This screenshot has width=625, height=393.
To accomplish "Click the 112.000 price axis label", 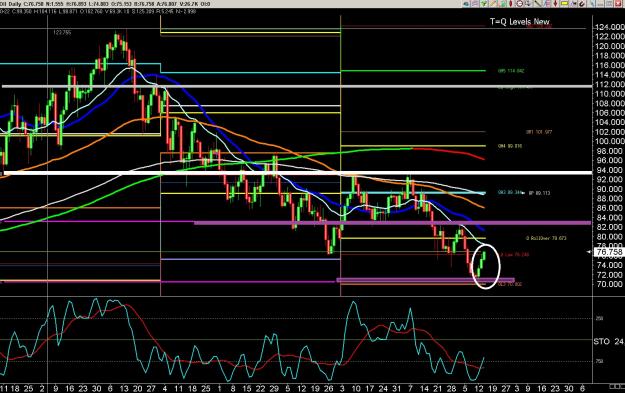I will tap(609, 84).
